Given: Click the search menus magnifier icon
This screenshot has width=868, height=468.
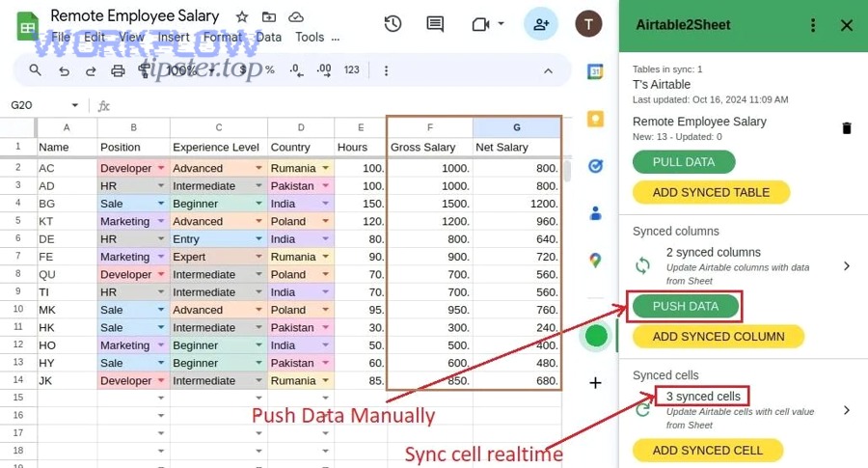Looking at the screenshot, I should 35,70.
